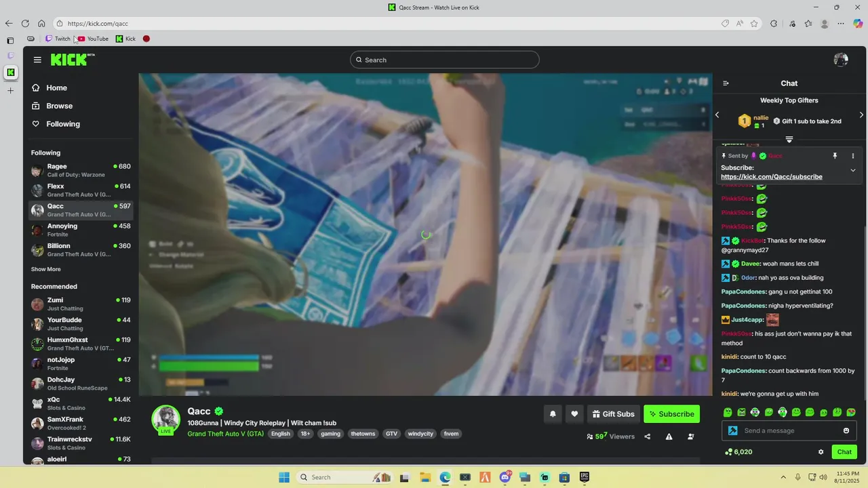Open the emoji picker in message box

click(846, 430)
